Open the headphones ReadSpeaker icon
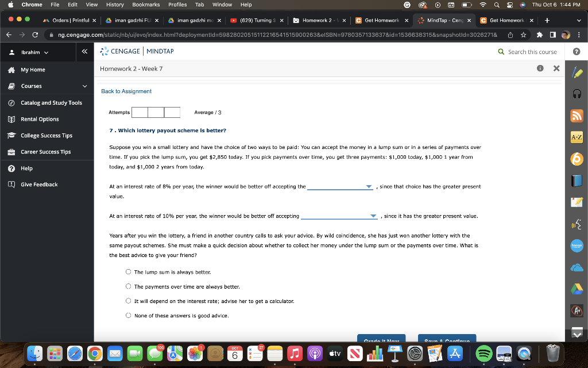 577,94
